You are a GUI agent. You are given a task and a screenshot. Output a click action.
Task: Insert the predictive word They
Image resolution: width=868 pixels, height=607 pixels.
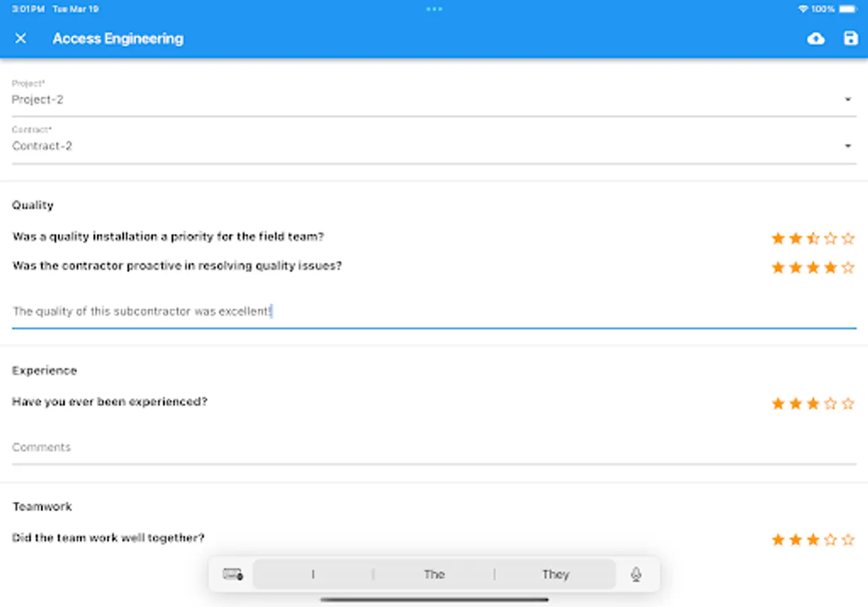pos(555,574)
